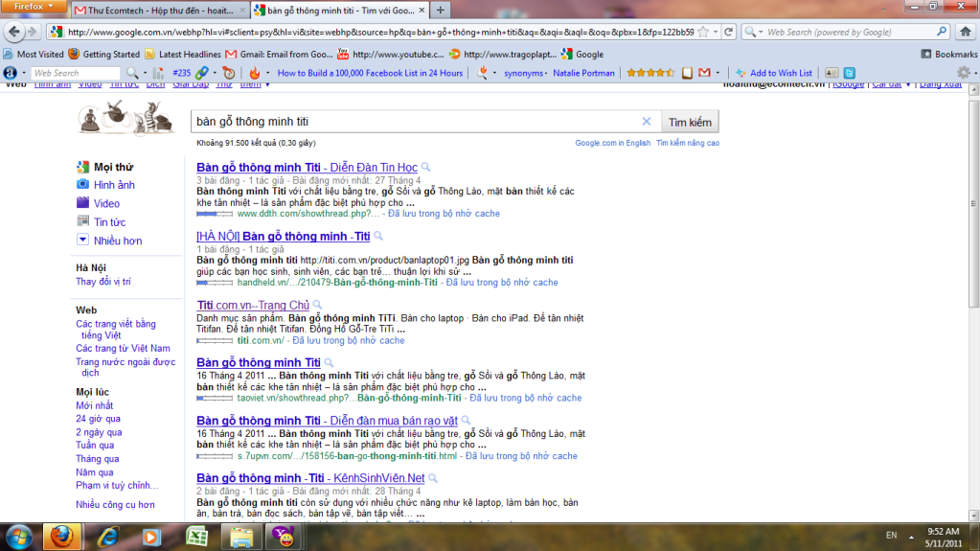Expand the Alexa search magnifier dropdown arrow
This screenshot has height=551, width=980.
point(145,73)
